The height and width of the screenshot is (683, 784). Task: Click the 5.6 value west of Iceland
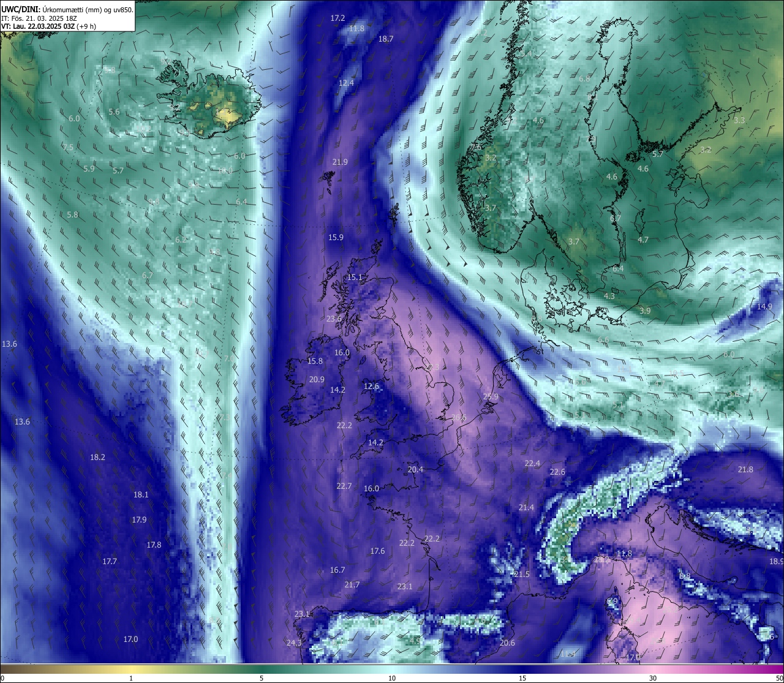click(114, 112)
